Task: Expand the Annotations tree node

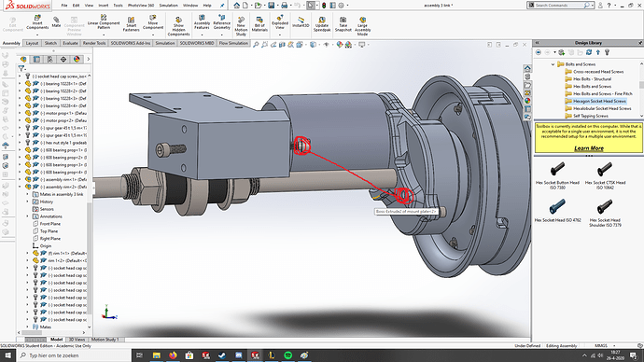Action: click(x=27, y=216)
